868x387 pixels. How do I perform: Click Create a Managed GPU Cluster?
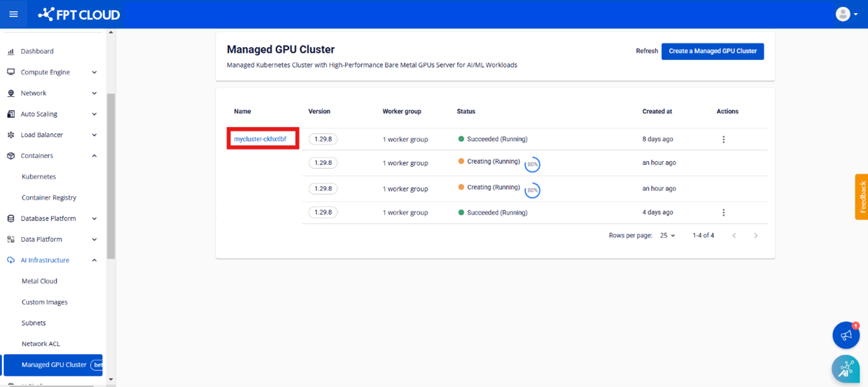712,51
